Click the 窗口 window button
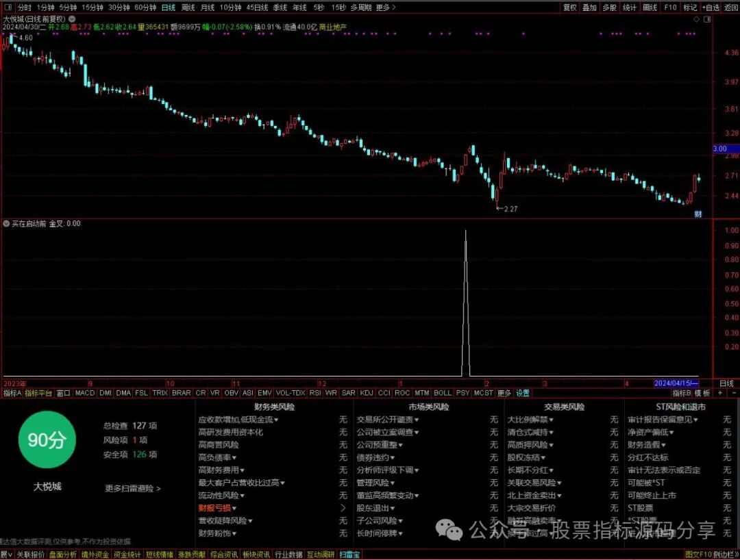This screenshot has height=560, width=740. coord(63,393)
